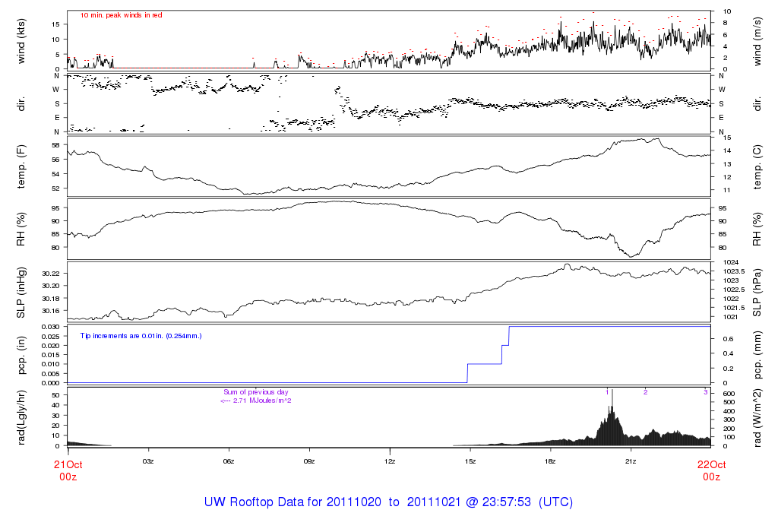Click the '10 min. peak winds in red' note
The width and height of the screenshot is (778, 532).
121,15
